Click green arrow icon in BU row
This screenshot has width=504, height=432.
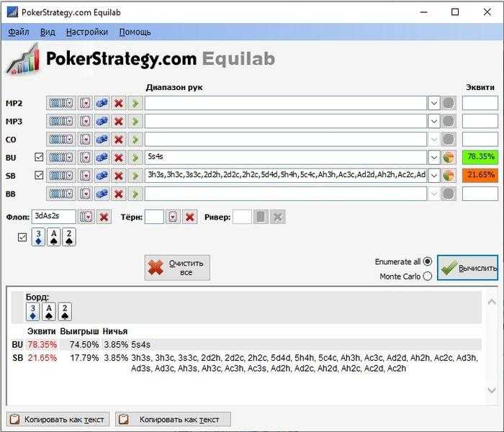(135, 158)
